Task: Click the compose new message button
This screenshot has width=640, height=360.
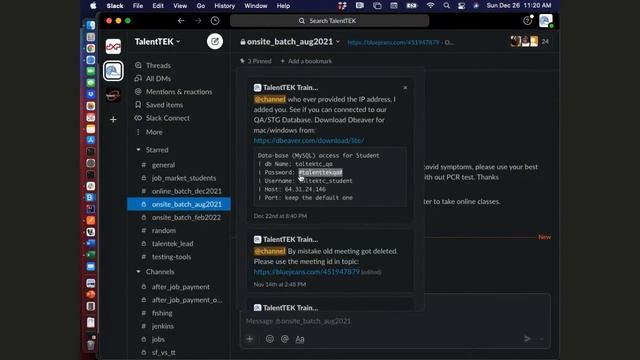Action: point(215,41)
